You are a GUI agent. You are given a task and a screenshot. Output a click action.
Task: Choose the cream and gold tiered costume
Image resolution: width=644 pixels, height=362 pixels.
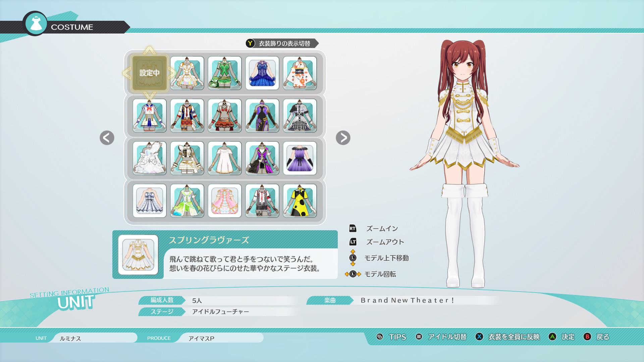187,158
